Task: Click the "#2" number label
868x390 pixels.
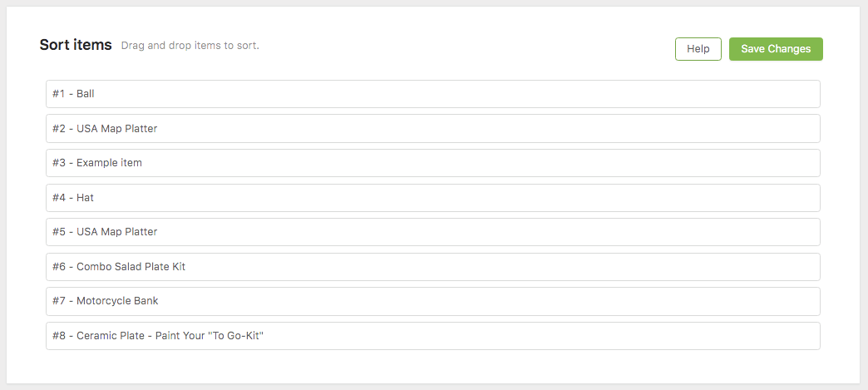Action: 59,129
